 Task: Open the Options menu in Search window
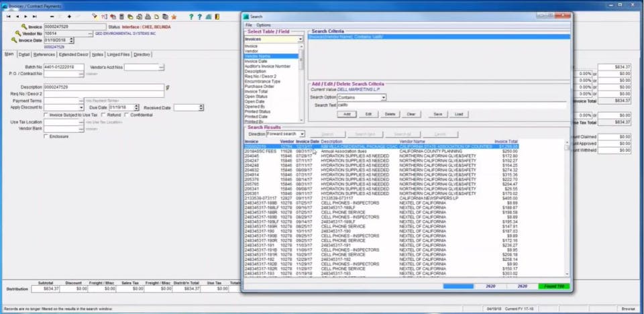tap(263, 25)
